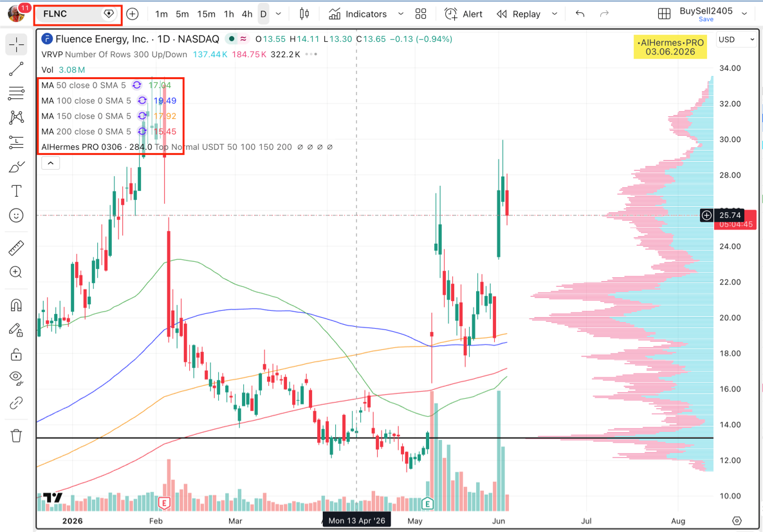Image resolution: width=763 pixels, height=532 pixels.
Task: Expand the favorite indicators dropdown arrow
Action: [x=400, y=14]
